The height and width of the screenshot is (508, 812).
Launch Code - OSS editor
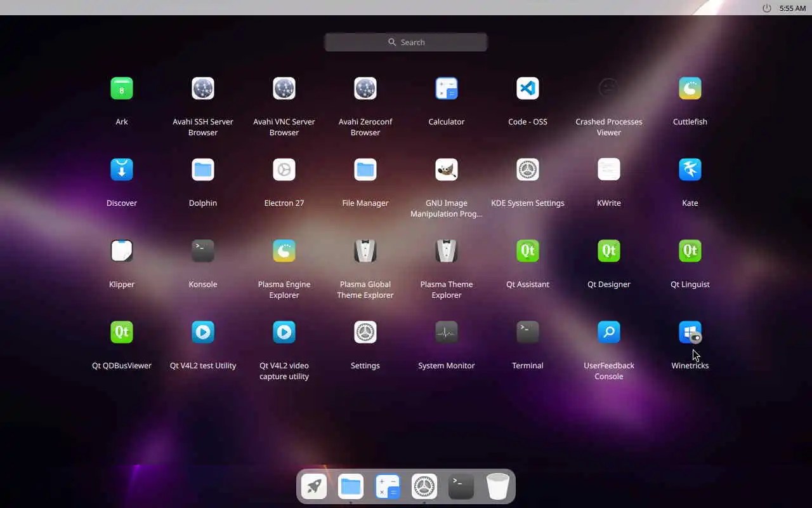pyautogui.click(x=528, y=88)
